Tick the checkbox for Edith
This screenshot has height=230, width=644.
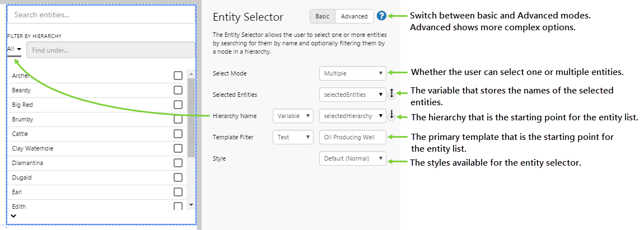pyautogui.click(x=178, y=206)
